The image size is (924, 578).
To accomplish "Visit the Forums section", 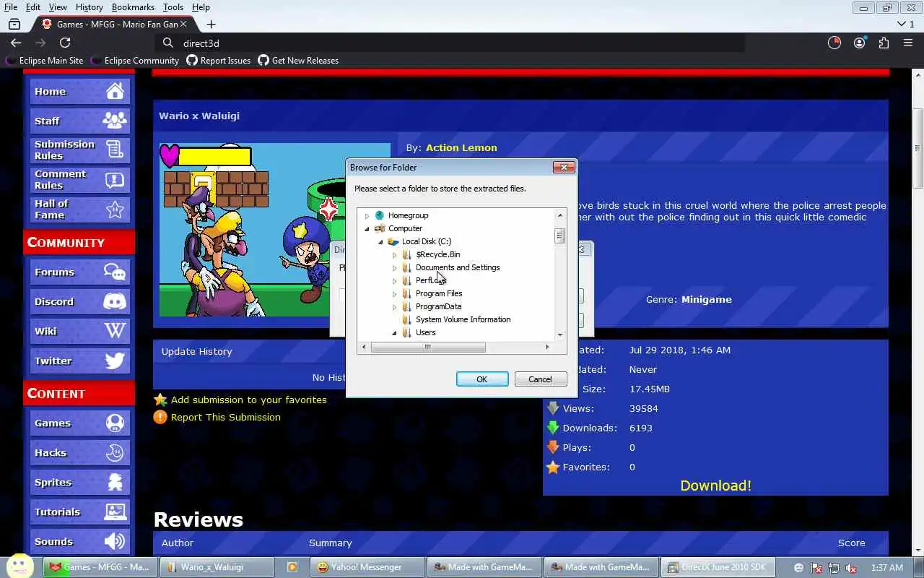I will (79, 272).
